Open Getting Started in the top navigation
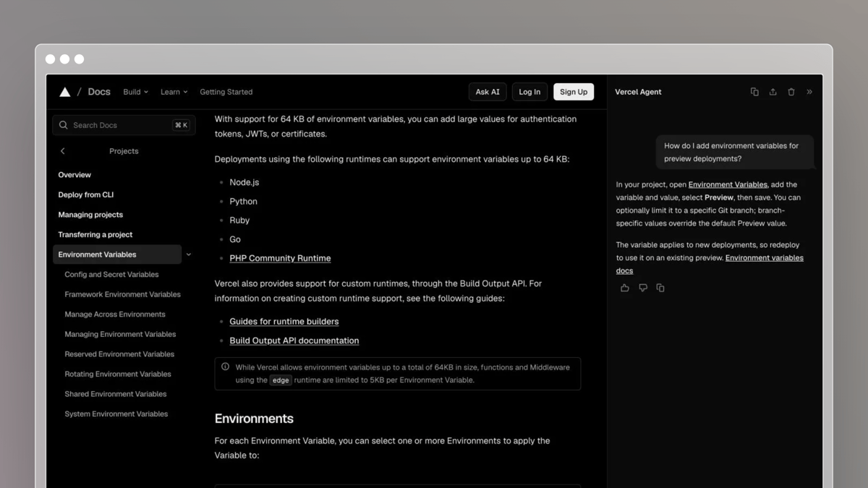 pos(226,92)
